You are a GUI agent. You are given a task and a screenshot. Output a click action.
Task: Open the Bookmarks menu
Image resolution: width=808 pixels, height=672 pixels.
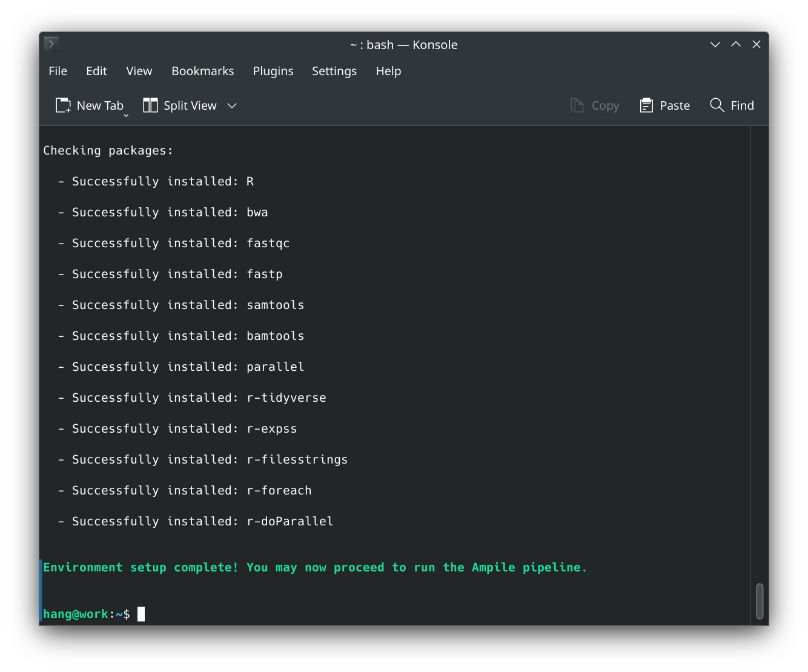coord(202,71)
